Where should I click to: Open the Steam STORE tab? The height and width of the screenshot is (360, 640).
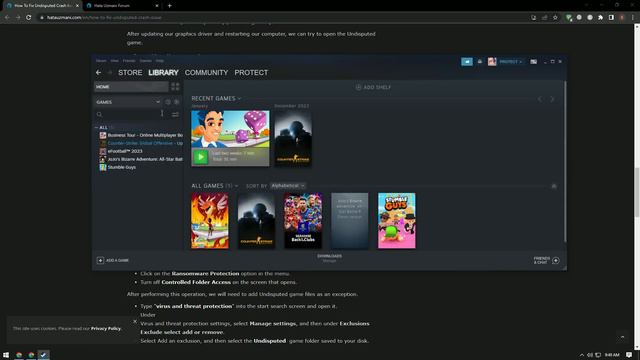pos(130,73)
